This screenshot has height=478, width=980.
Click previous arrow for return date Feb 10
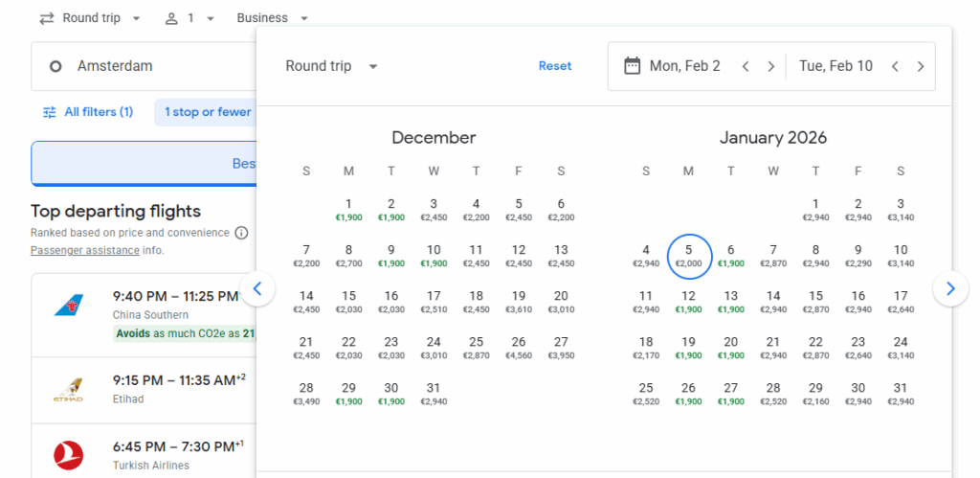[895, 66]
